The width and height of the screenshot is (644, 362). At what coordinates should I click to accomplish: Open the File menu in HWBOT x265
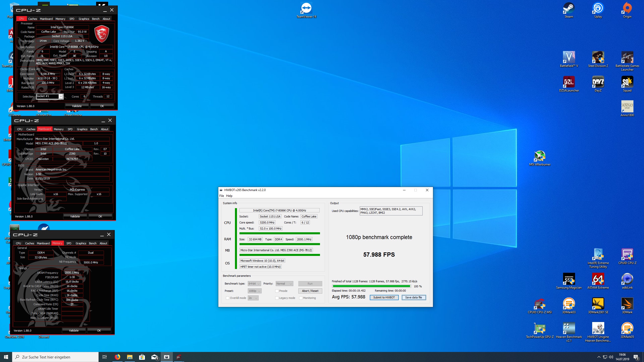(x=222, y=196)
